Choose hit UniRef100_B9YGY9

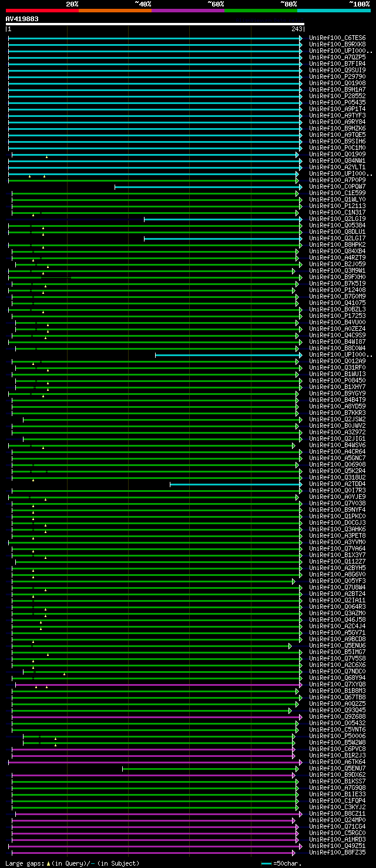337,393
